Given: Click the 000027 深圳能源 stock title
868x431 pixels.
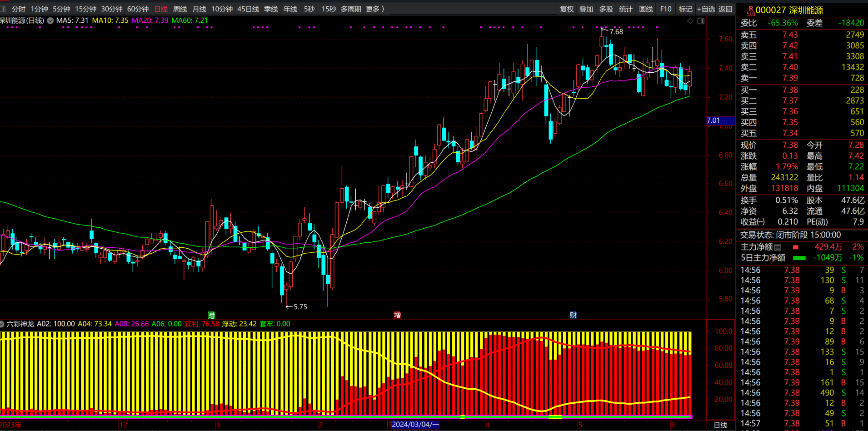Looking at the screenshot, I should pyautogui.click(x=789, y=10).
